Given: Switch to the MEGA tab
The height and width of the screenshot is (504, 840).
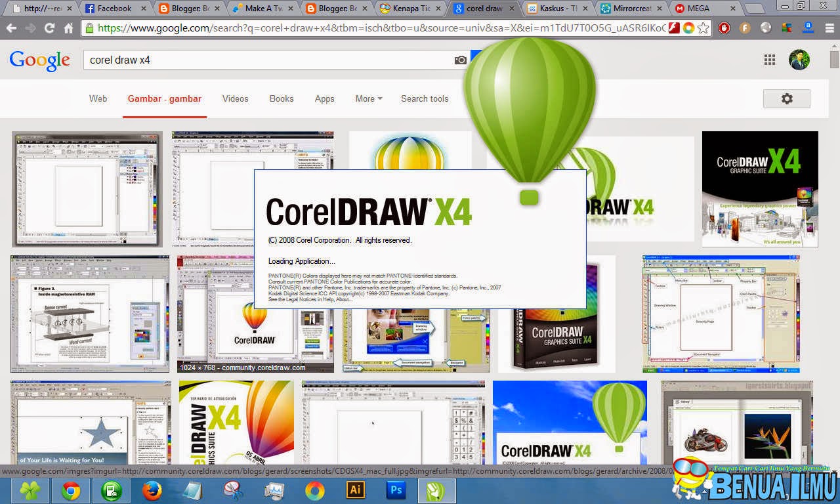Looking at the screenshot, I should pyautogui.click(x=705, y=9).
